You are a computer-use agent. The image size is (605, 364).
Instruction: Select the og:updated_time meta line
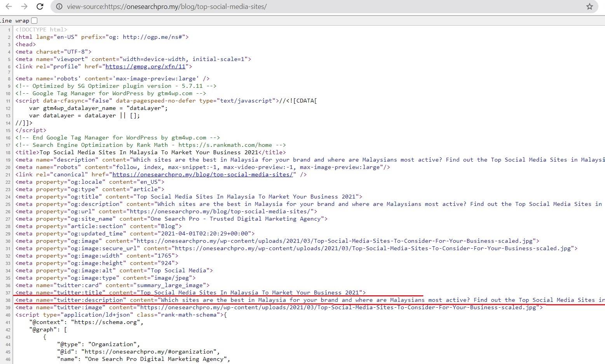[135, 233]
